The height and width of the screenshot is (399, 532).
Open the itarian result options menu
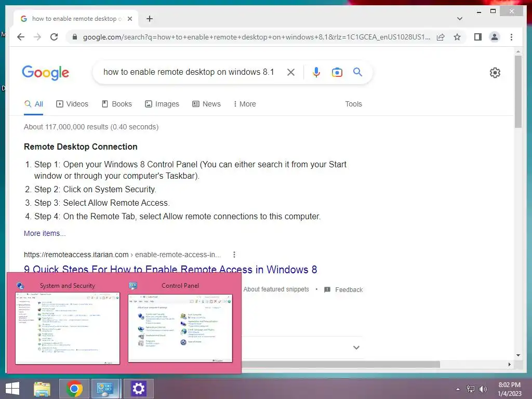[234, 255]
